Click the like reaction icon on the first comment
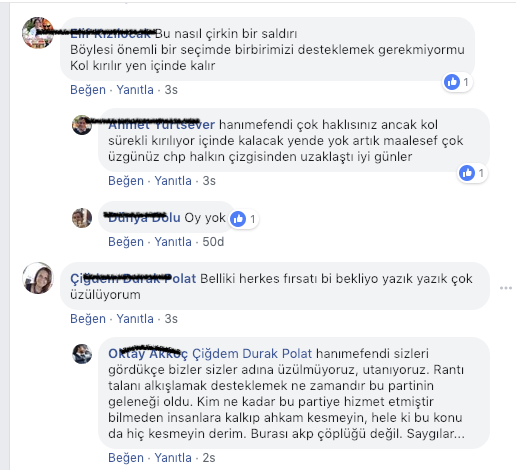 click(452, 82)
